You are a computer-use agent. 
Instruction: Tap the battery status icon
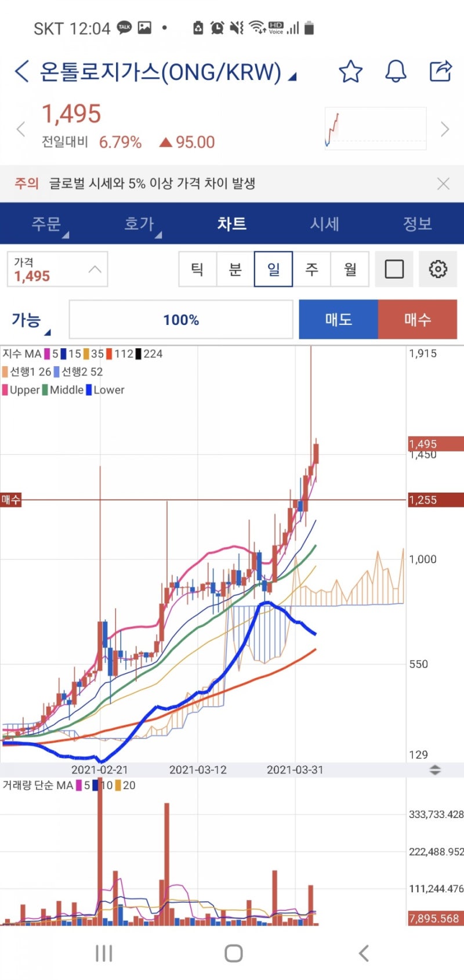pyautogui.click(x=309, y=27)
